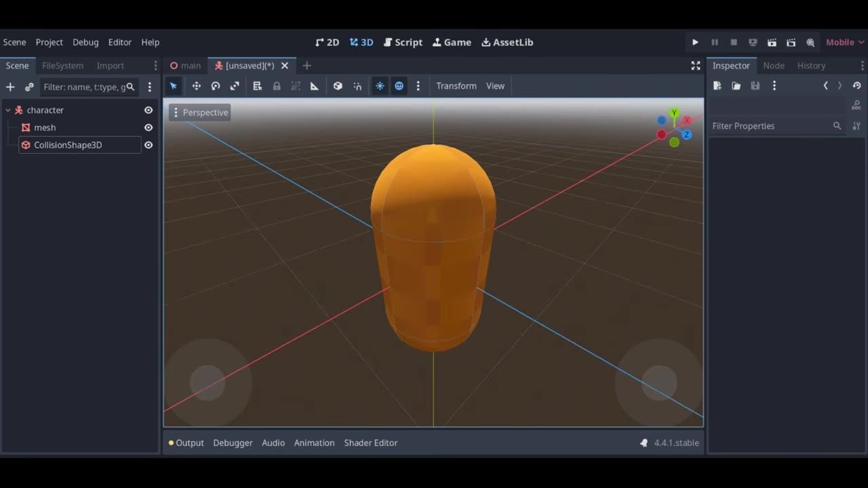Select the Rotate mode tool

point(216,86)
